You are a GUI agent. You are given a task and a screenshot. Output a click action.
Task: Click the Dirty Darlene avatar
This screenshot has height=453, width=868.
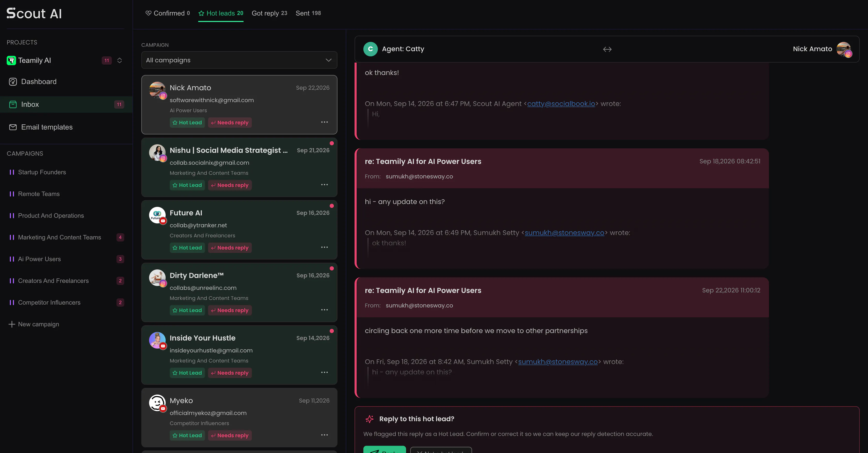click(x=157, y=278)
